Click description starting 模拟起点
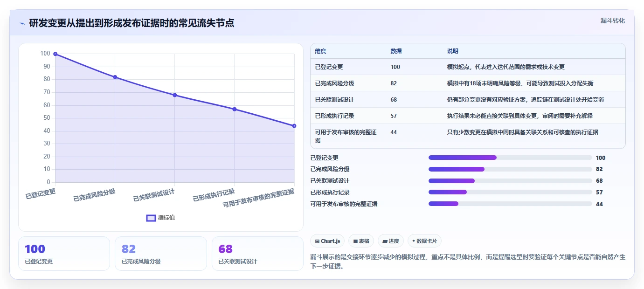Screen dimensions: 644x289 click(x=506, y=67)
